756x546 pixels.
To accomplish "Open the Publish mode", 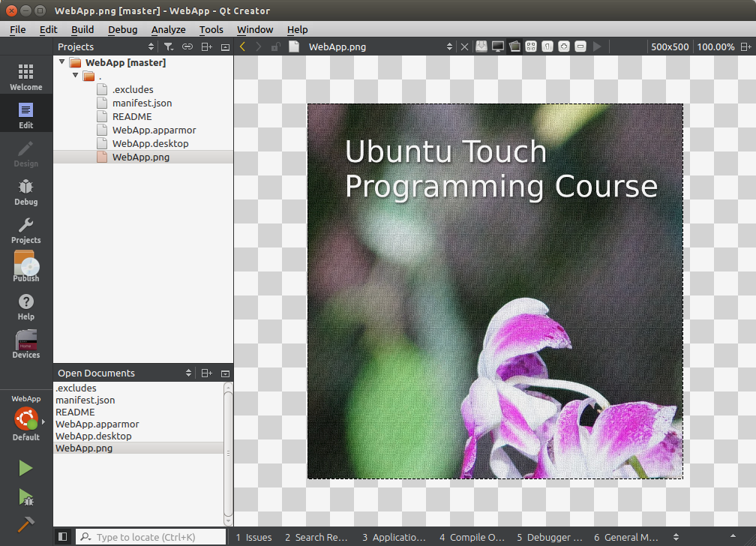I will coord(26,267).
